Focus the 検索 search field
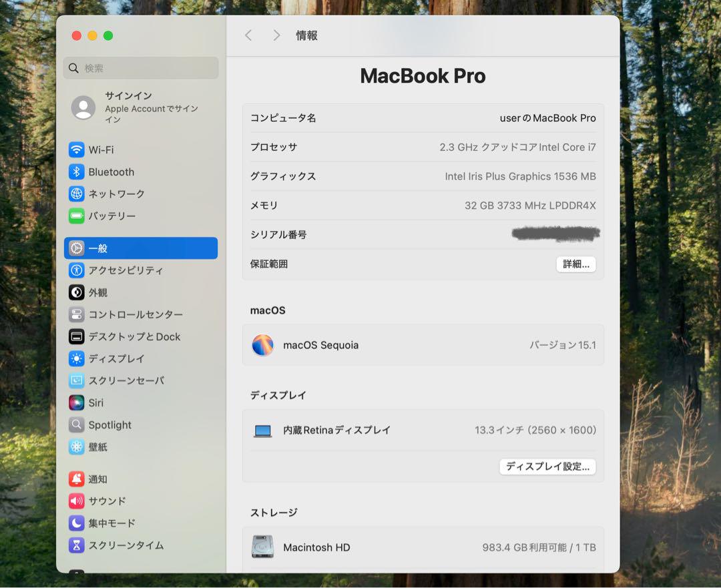This screenshot has height=588, width=721. point(141,68)
